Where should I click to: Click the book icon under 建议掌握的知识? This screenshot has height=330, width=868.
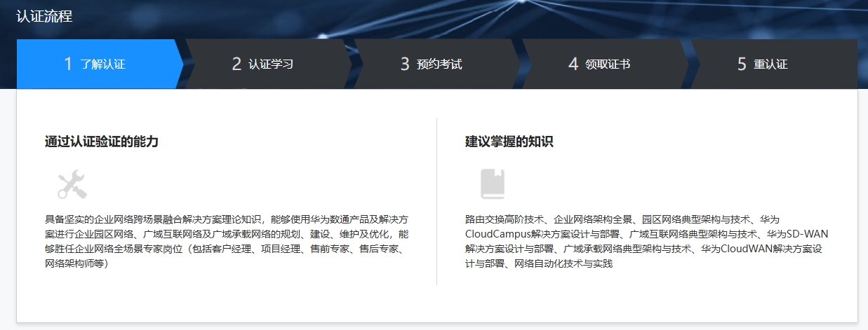[493, 185]
